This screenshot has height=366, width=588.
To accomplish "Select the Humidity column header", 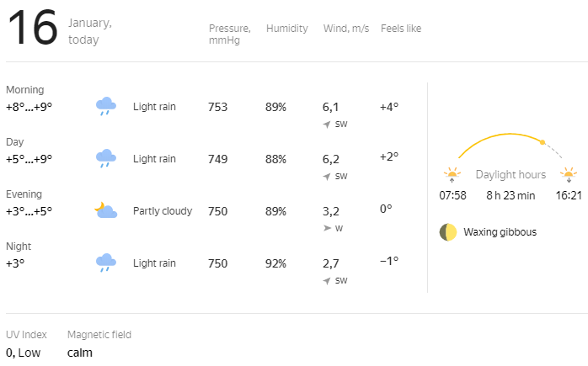I will click(286, 29).
